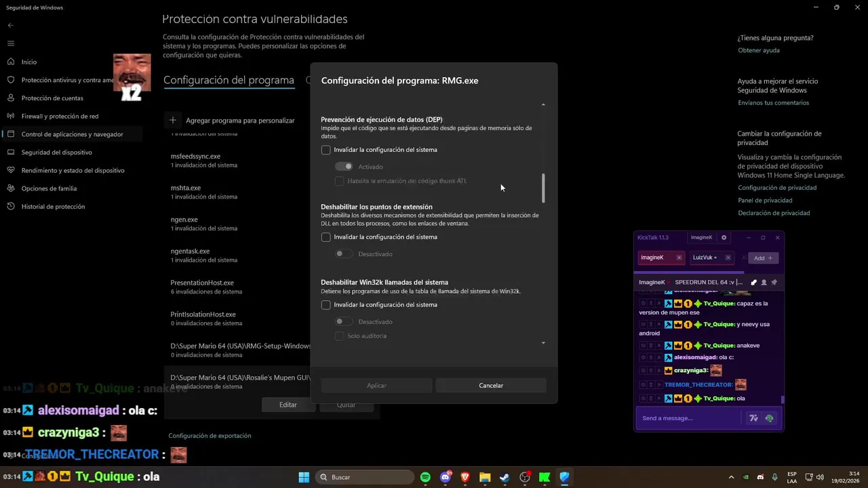Click the Editar button
Image resolution: width=868 pixels, height=488 pixels.
288,405
